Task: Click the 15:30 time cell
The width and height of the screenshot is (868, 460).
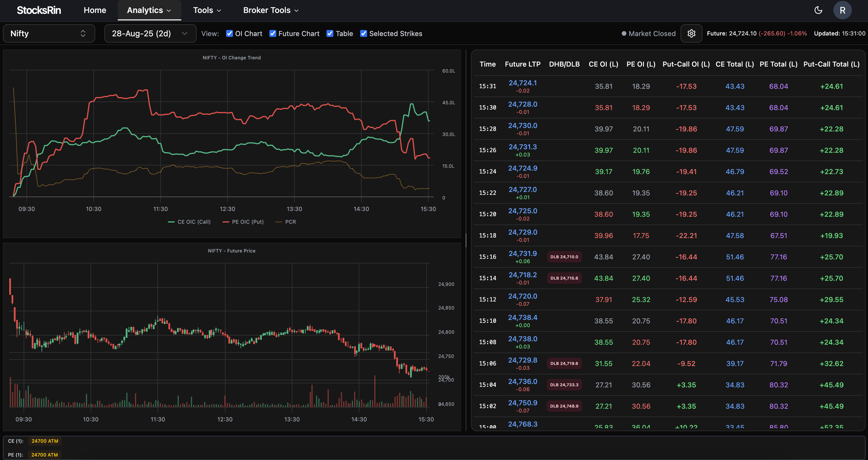Action: click(488, 108)
